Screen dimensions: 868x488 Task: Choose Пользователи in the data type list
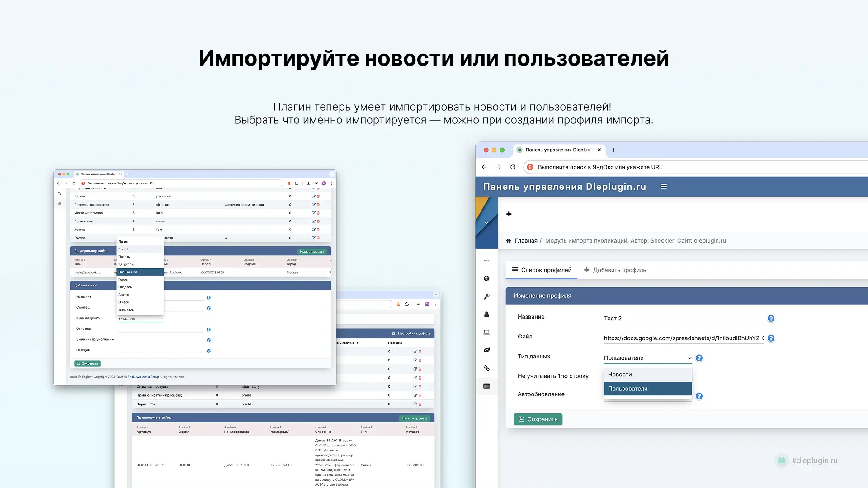(648, 389)
